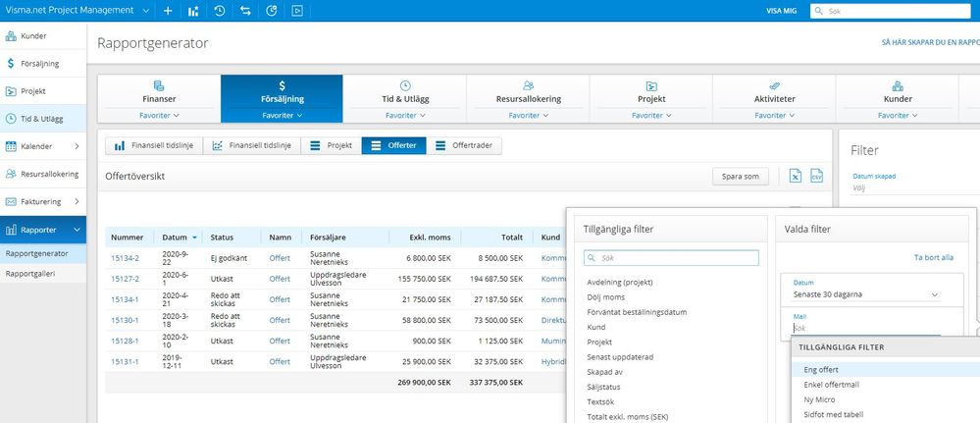
Task: Click the swap arrows icon in top bar
Action: coord(245,11)
